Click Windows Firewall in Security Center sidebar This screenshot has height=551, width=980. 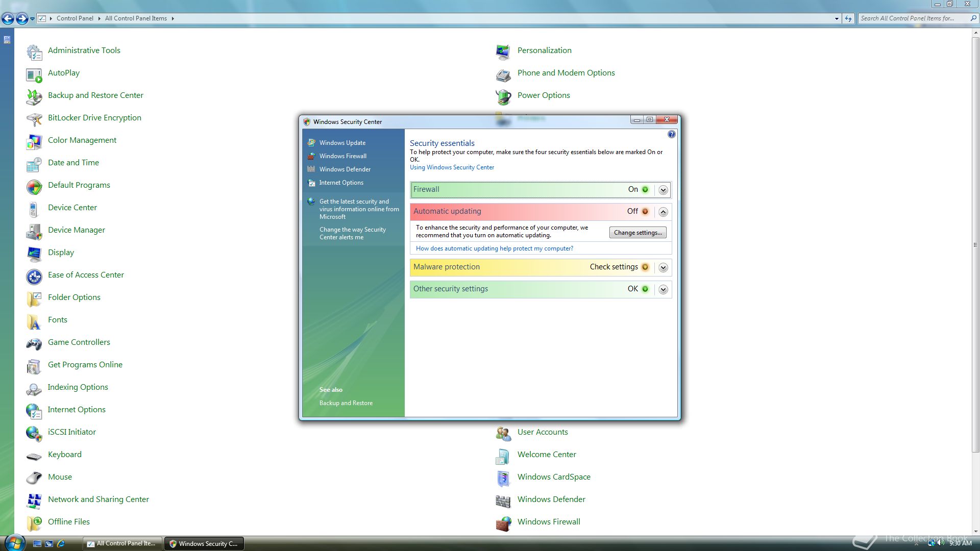tap(343, 156)
